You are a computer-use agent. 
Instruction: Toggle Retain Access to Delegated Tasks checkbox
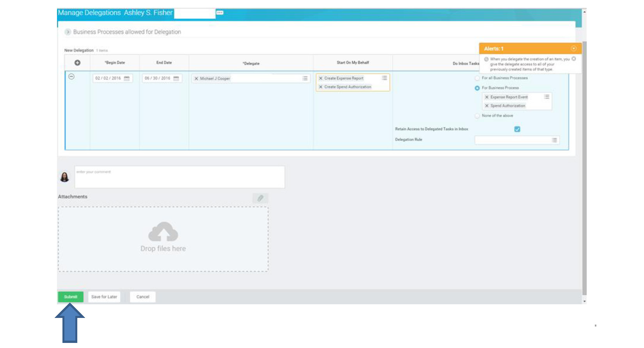(x=517, y=129)
